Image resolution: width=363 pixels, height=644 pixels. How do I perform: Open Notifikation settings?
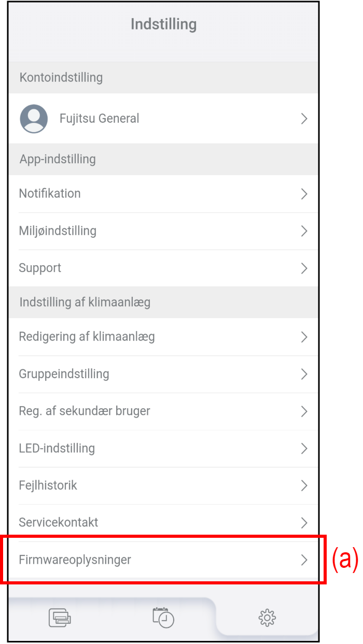(163, 194)
